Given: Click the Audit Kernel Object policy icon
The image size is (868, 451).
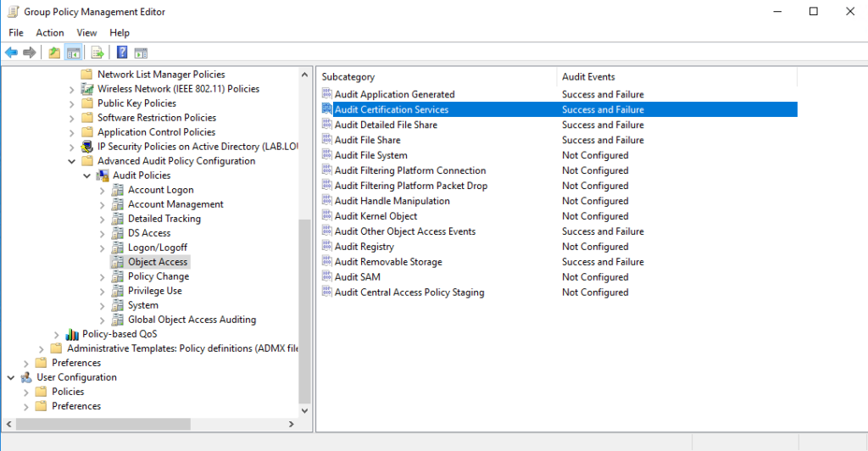Looking at the screenshot, I should [x=327, y=215].
